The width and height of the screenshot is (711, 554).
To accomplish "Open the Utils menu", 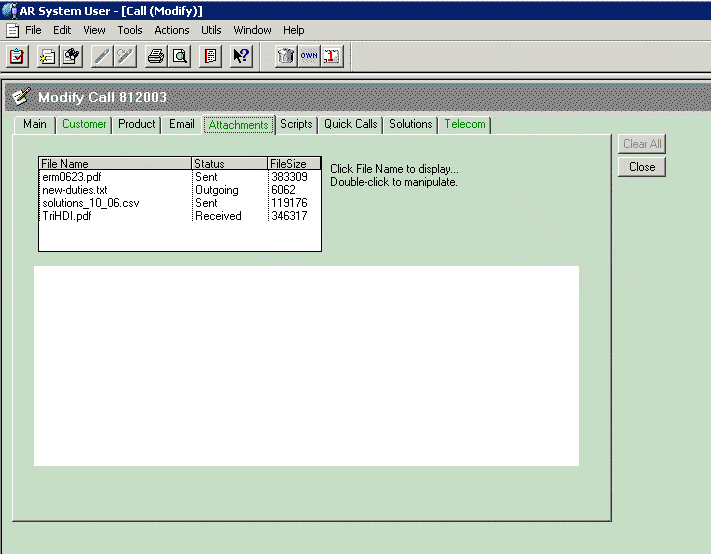I will (211, 30).
